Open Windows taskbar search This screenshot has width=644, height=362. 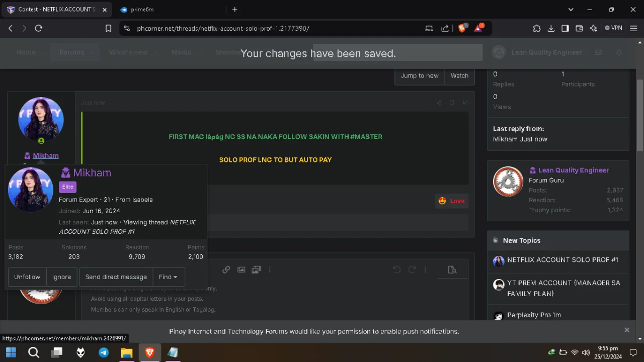[x=34, y=352]
